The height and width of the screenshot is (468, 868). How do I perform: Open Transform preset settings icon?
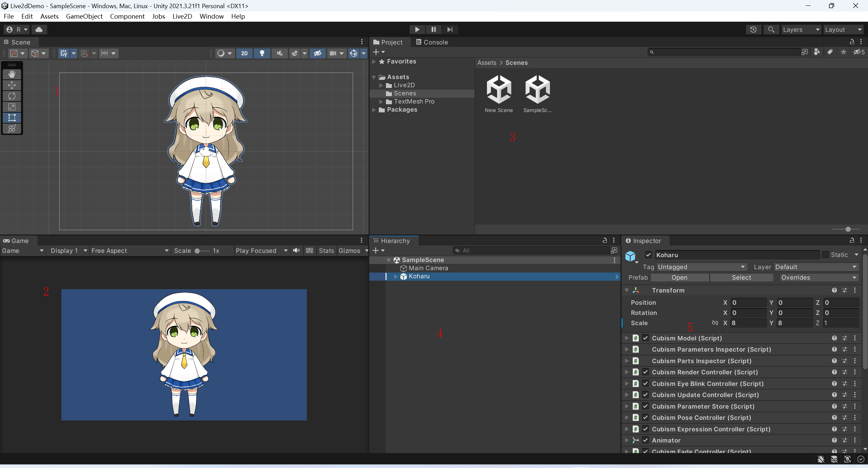click(845, 290)
